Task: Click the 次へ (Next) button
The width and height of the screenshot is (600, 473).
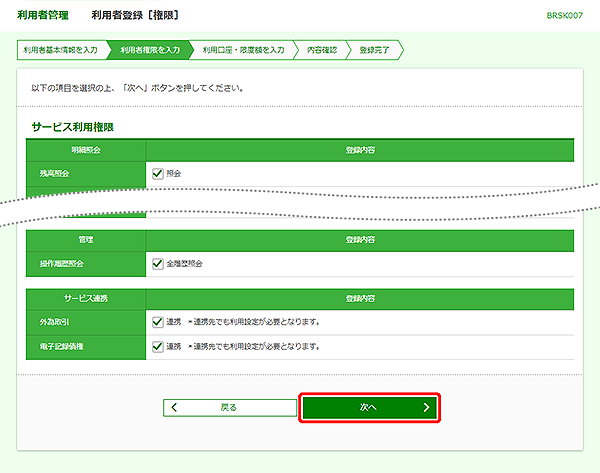Action: click(369, 408)
